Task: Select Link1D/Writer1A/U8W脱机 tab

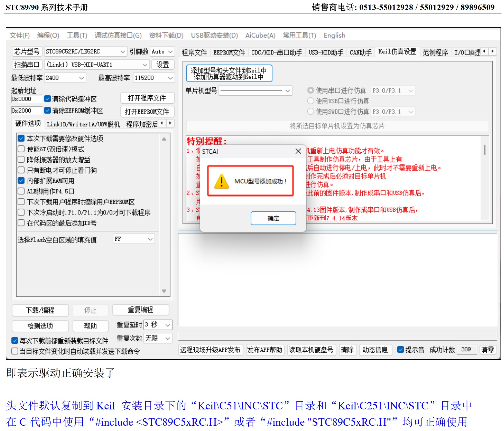Action: pyautogui.click(x=83, y=124)
